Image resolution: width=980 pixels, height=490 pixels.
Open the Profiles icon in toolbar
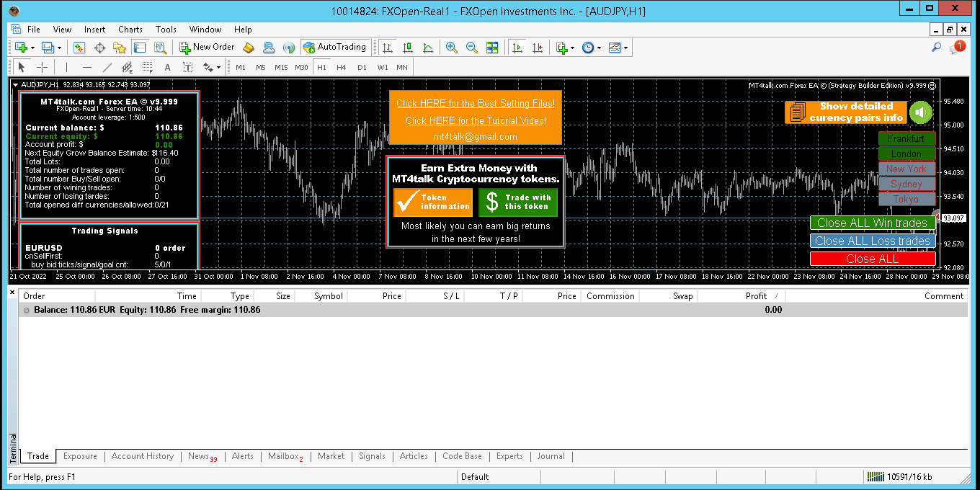48,48
